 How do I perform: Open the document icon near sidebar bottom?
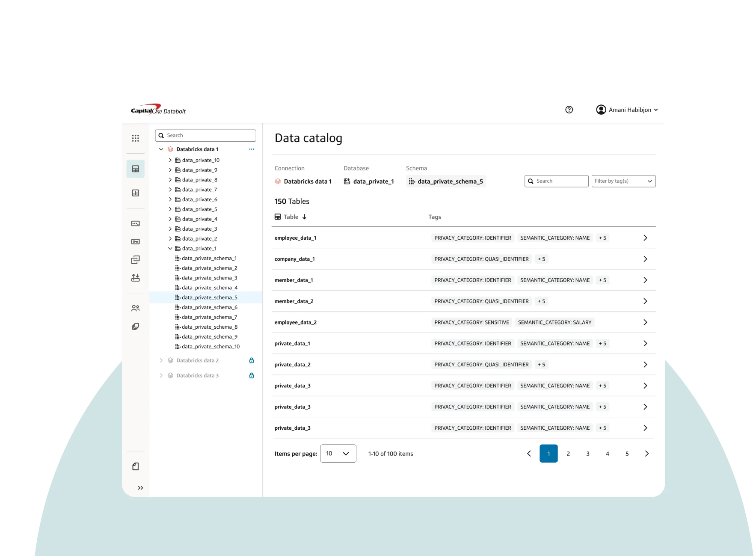[x=135, y=467]
